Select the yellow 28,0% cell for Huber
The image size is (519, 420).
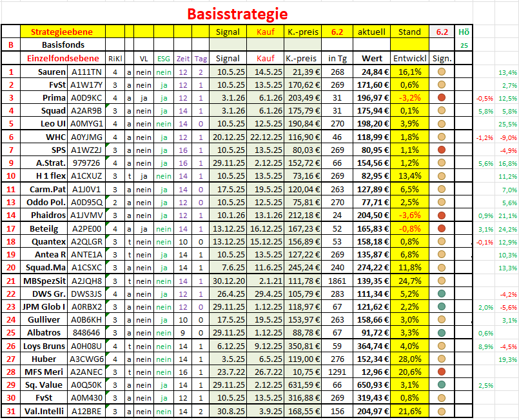tap(409, 359)
